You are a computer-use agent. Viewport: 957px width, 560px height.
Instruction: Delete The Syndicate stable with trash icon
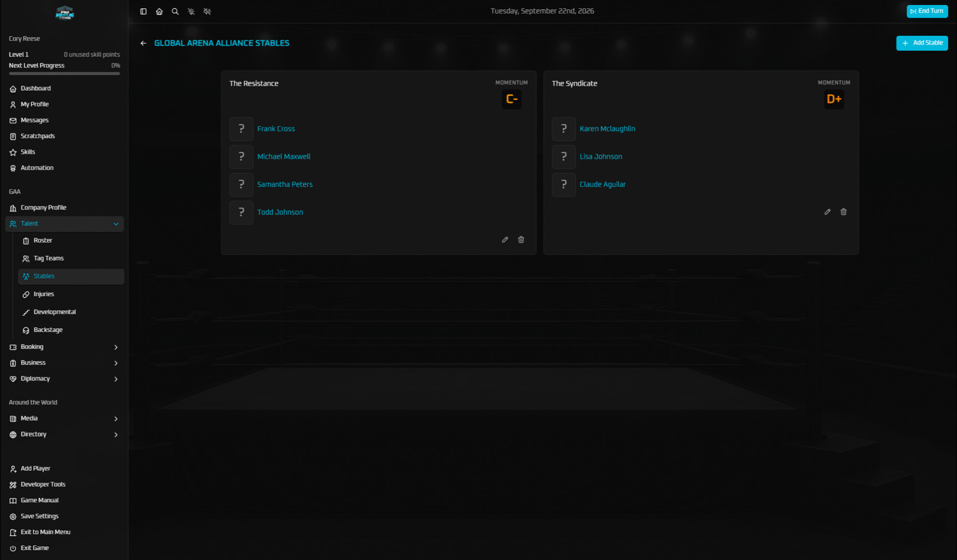click(843, 212)
